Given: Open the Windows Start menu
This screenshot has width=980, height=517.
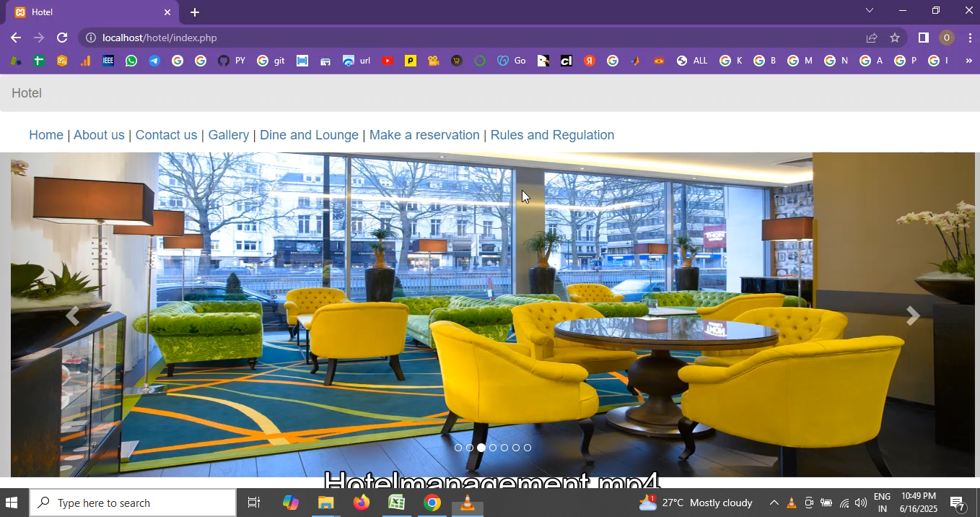Looking at the screenshot, I should click(12, 503).
